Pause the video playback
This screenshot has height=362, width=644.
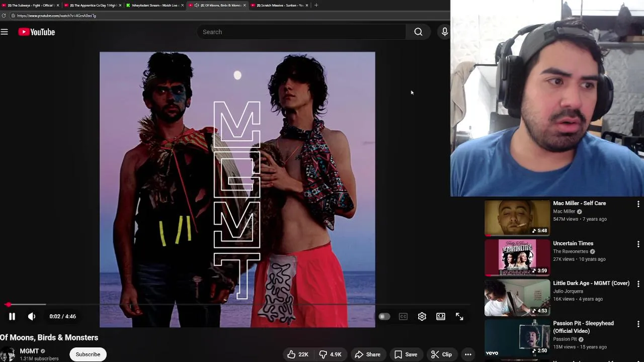point(12,316)
